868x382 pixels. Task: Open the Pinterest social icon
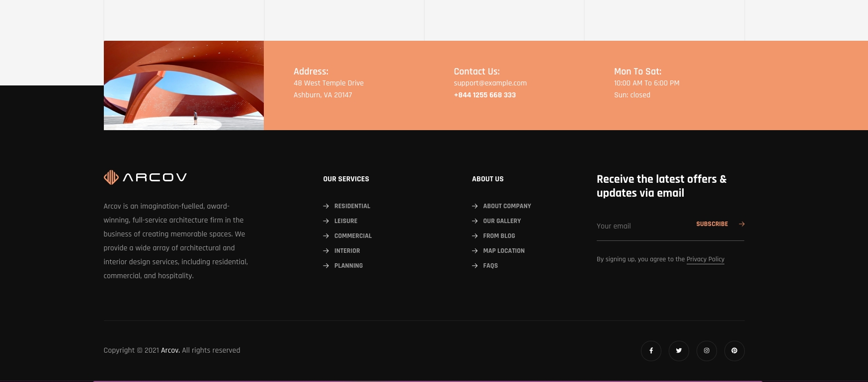click(x=734, y=351)
